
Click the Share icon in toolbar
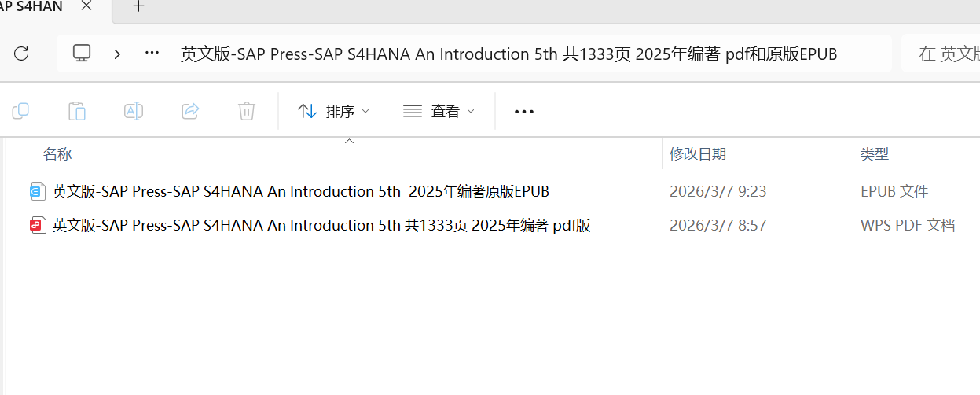190,111
